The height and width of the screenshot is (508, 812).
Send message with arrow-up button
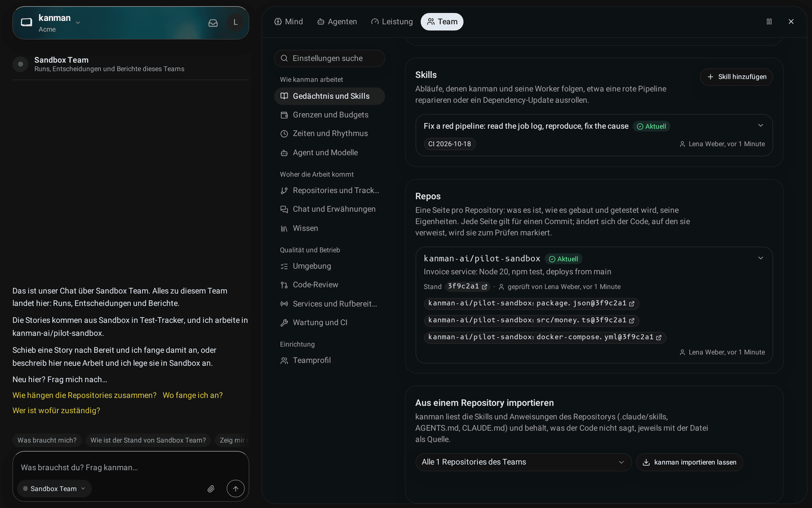point(236,489)
